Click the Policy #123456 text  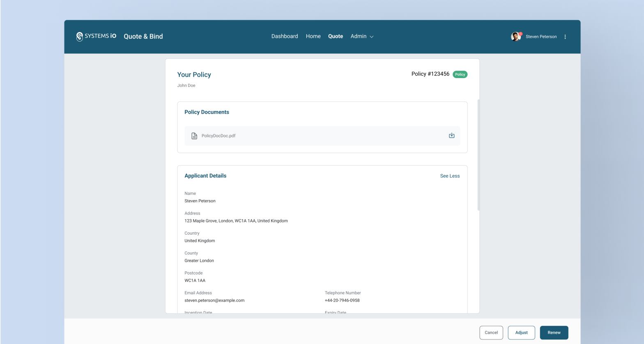430,74
